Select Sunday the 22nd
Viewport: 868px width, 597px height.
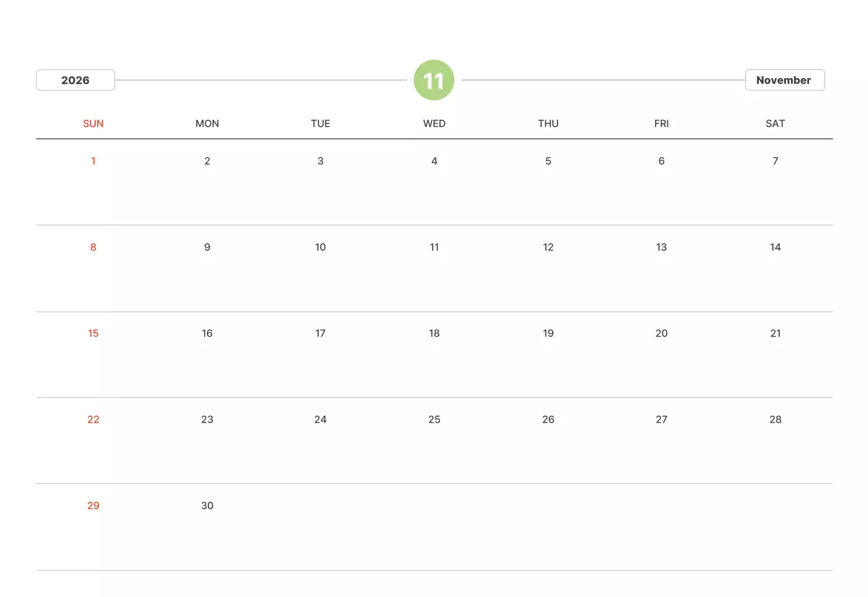click(x=93, y=419)
